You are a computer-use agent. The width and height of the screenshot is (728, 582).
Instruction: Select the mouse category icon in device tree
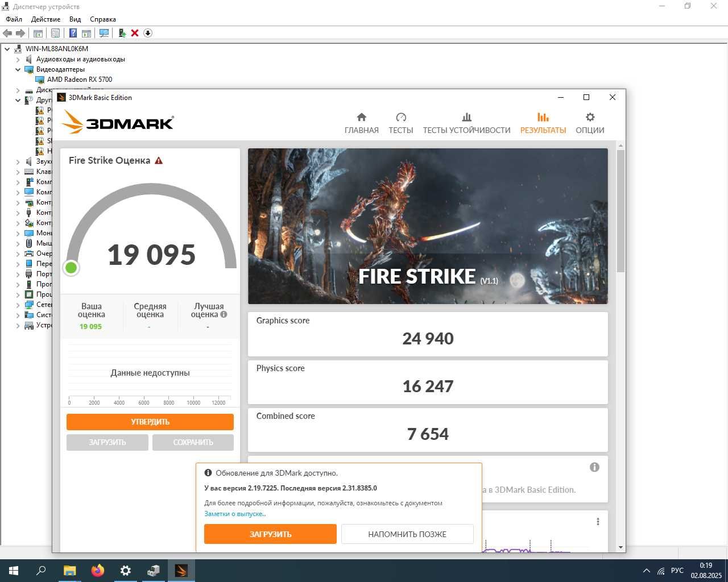point(29,243)
